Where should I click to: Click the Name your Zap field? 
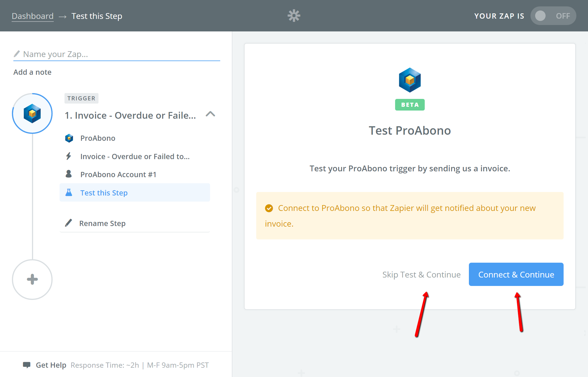[116, 54]
